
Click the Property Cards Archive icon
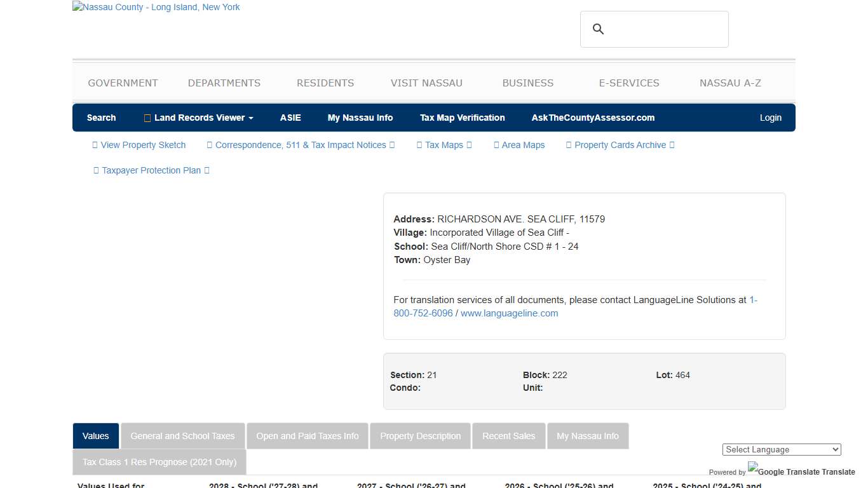coord(569,145)
